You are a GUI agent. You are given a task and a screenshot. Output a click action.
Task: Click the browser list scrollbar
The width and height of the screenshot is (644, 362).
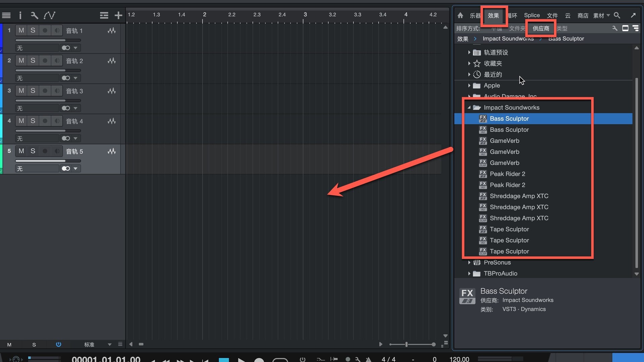(636, 173)
